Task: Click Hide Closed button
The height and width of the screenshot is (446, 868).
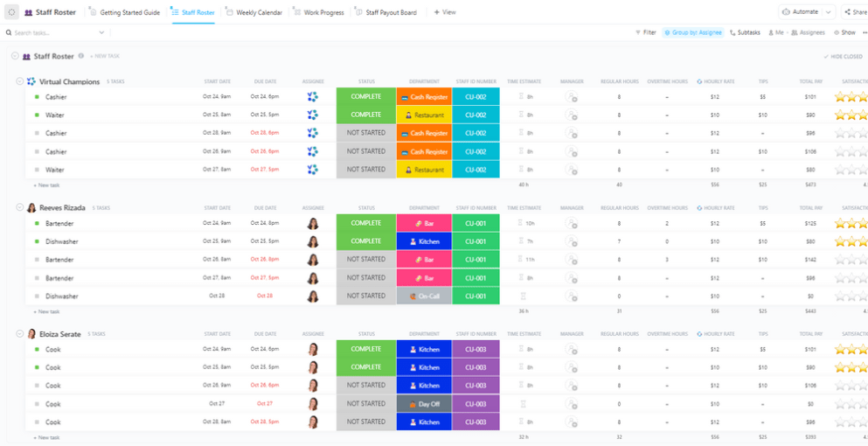Action: (x=843, y=56)
